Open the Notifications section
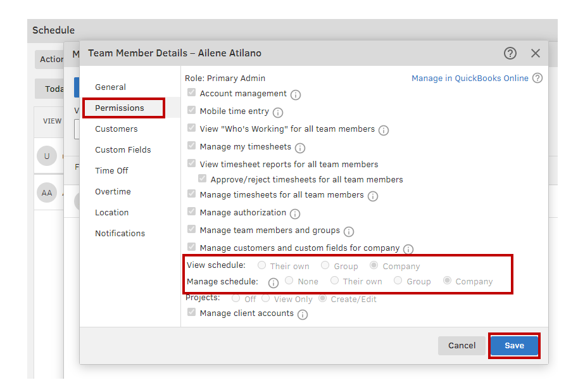Viewport: 578px width, 392px height. (120, 234)
